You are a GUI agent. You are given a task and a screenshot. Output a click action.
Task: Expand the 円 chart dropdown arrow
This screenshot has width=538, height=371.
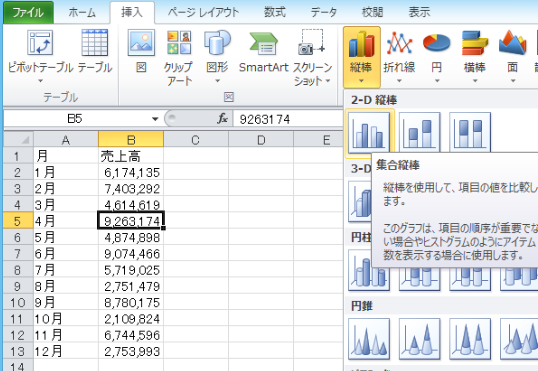coord(437,81)
